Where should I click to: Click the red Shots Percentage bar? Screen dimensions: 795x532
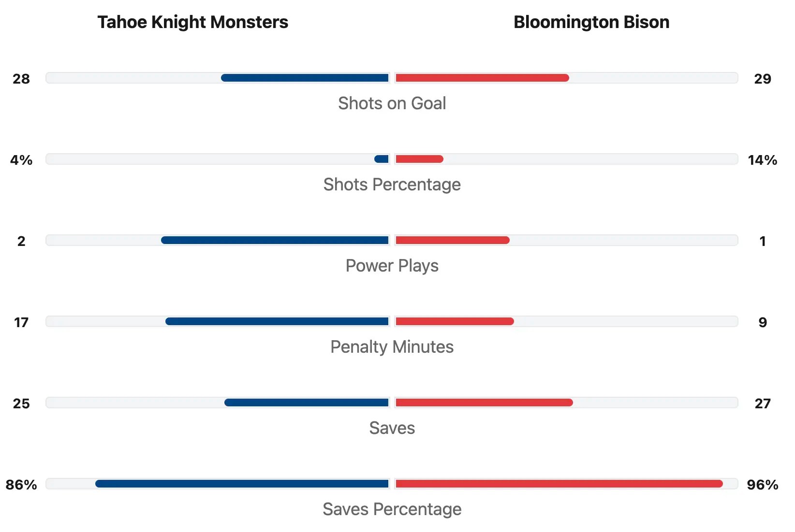click(x=419, y=159)
